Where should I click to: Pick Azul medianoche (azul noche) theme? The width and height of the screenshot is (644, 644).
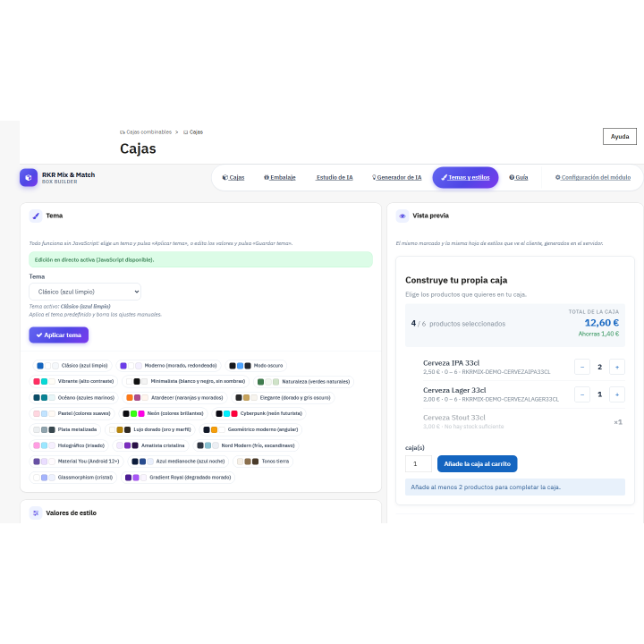(x=178, y=462)
